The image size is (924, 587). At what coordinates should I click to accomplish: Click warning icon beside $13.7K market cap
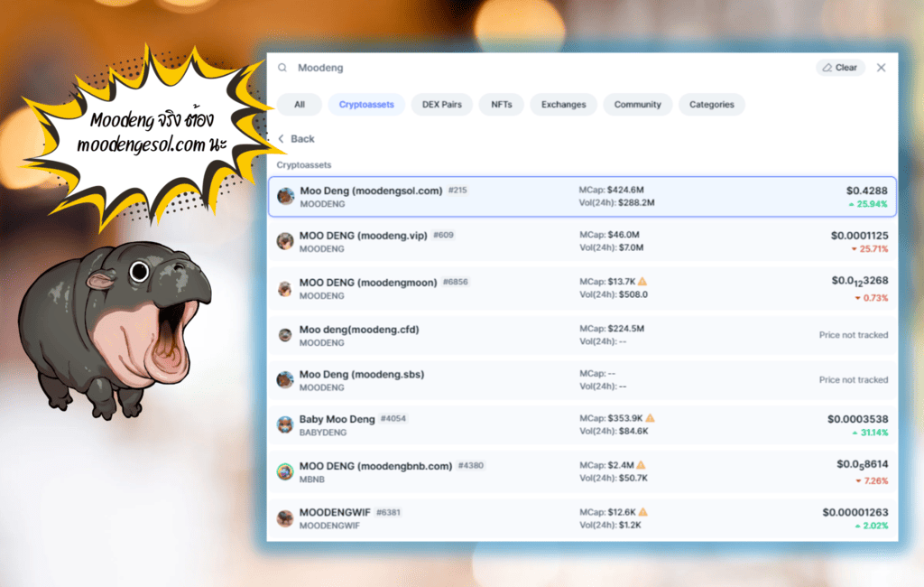[642, 282]
